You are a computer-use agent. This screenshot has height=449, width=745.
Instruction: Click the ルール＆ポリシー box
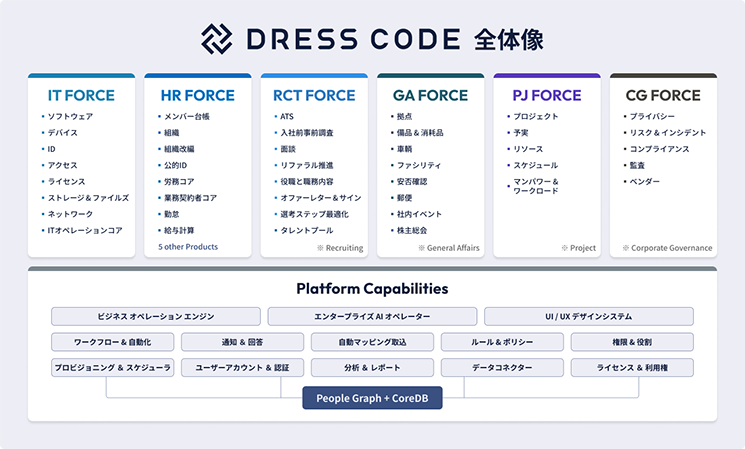click(502, 342)
